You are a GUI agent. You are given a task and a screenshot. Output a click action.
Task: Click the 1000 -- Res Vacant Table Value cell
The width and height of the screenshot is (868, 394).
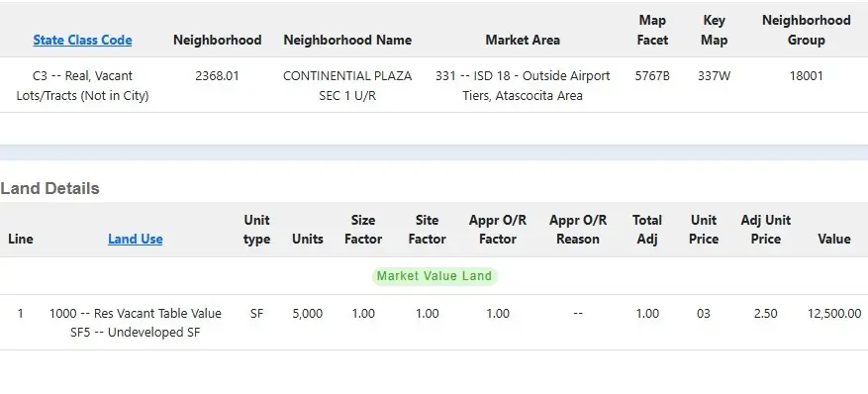135,323
